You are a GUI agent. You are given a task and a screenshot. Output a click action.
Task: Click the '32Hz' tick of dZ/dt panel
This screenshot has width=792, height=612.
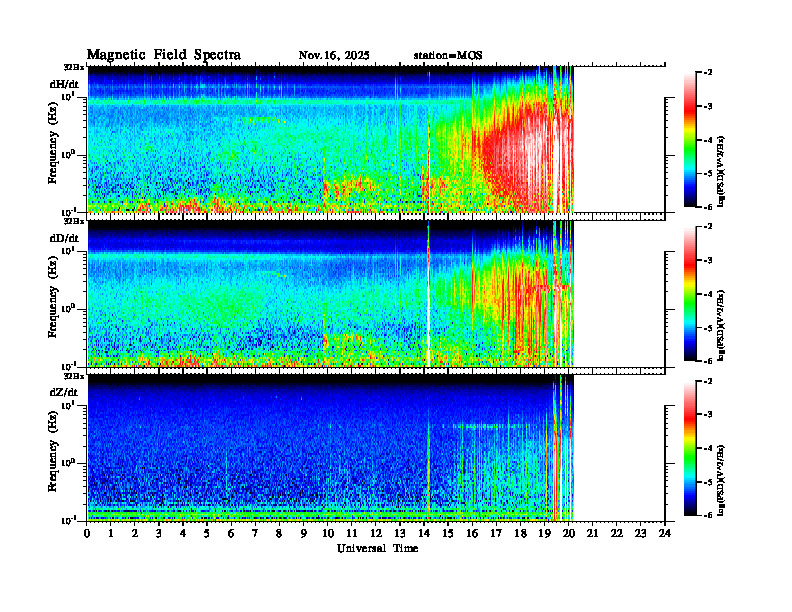[x=74, y=376]
